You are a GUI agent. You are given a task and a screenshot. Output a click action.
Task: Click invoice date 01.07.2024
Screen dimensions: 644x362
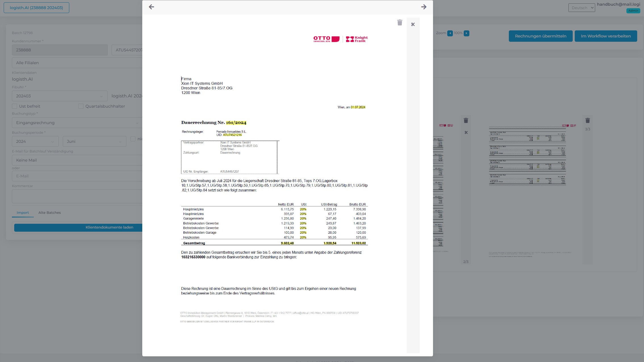(358, 107)
